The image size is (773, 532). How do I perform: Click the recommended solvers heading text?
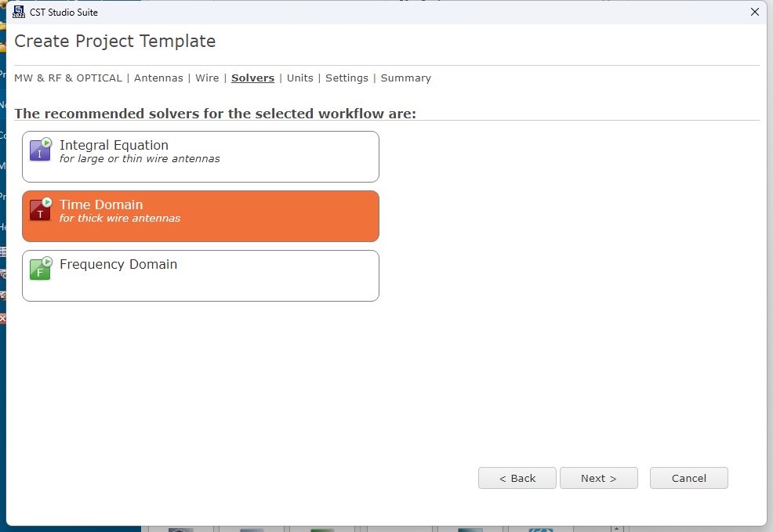pyautogui.click(x=216, y=114)
